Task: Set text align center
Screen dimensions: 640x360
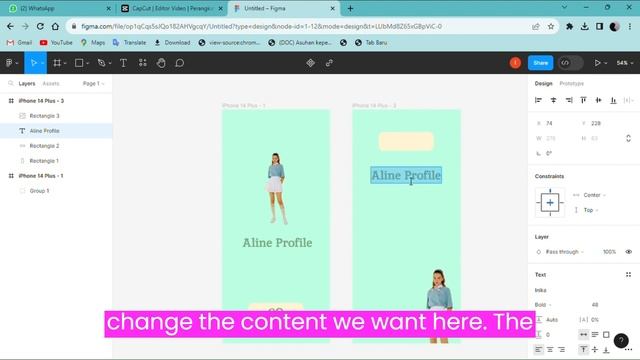Action: coord(550,349)
